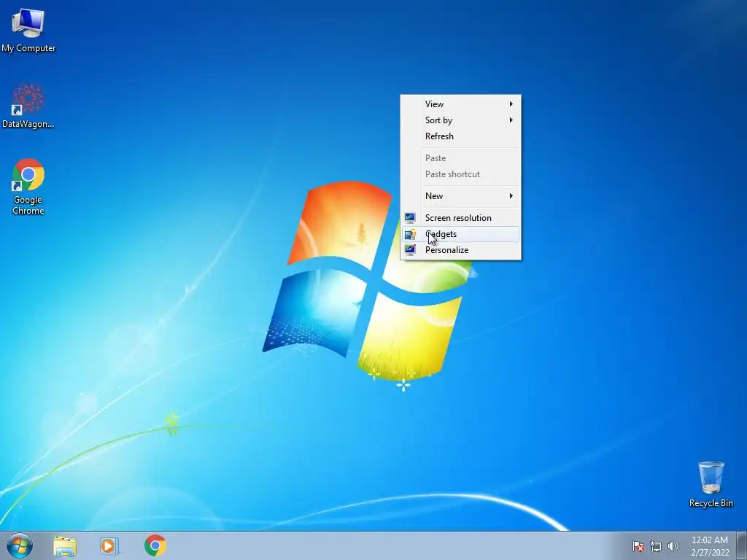Open the network tray icon
Image resolution: width=747 pixels, height=560 pixels.
click(656, 546)
